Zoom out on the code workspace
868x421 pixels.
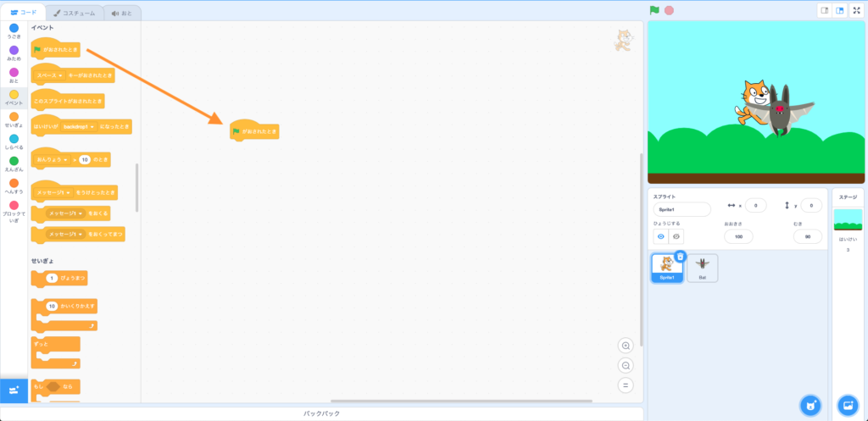tap(626, 365)
